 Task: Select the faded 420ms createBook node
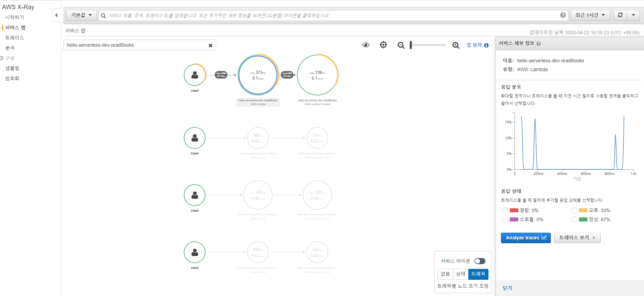pos(258,195)
